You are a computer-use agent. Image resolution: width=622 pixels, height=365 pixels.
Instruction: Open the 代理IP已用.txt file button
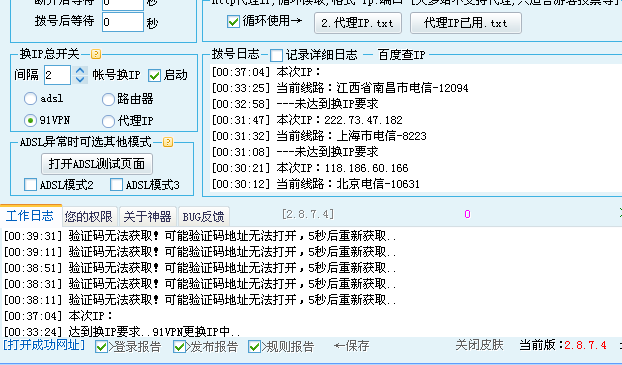(x=466, y=23)
